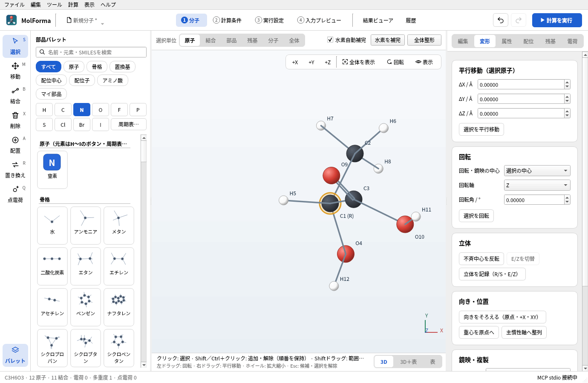Image resolution: width=588 pixels, height=383 pixels.
Task: Open the パレット panel button
Action: [x=15, y=355]
